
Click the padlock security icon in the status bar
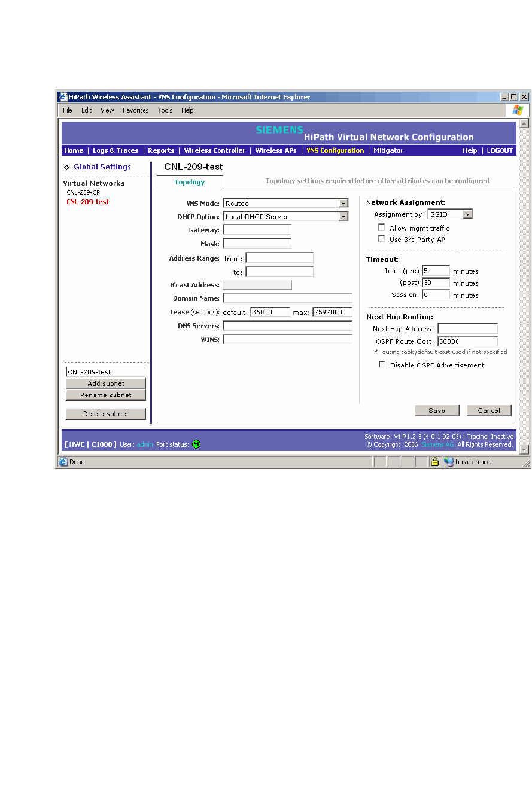pyautogui.click(x=435, y=462)
